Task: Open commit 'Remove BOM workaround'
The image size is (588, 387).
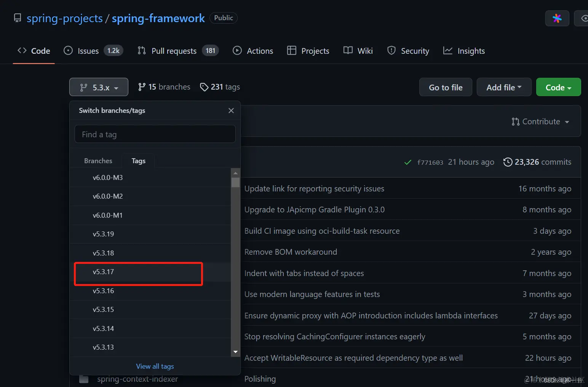Action: pos(291,252)
